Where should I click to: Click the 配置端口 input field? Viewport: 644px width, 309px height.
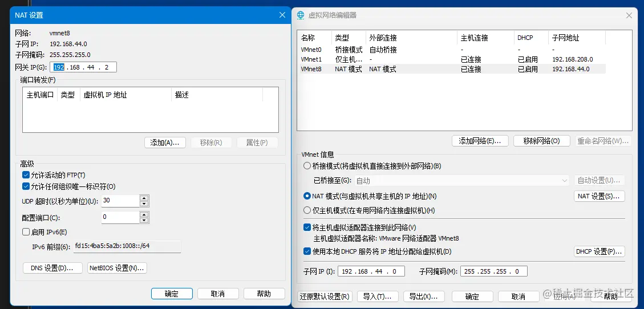pos(120,217)
